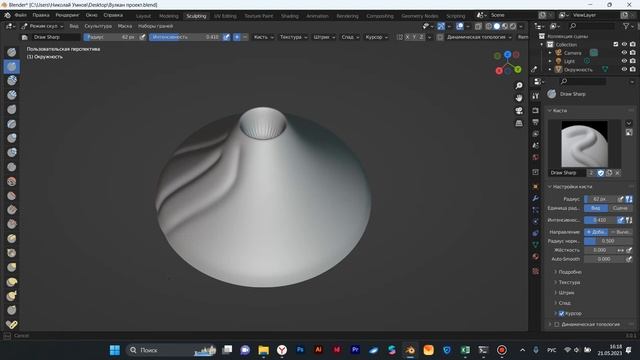Select the Scrape brush tool

[12, 224]
